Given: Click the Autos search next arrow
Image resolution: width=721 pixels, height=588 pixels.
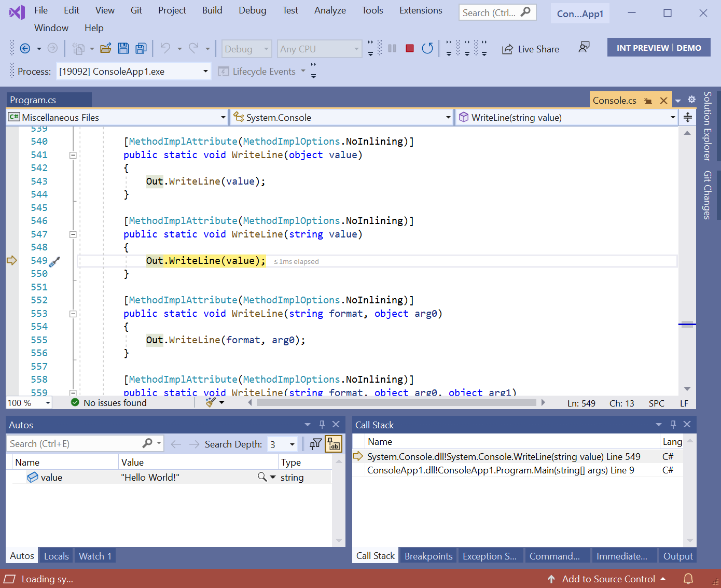Looking at the screenshot, I should (194, 444).
